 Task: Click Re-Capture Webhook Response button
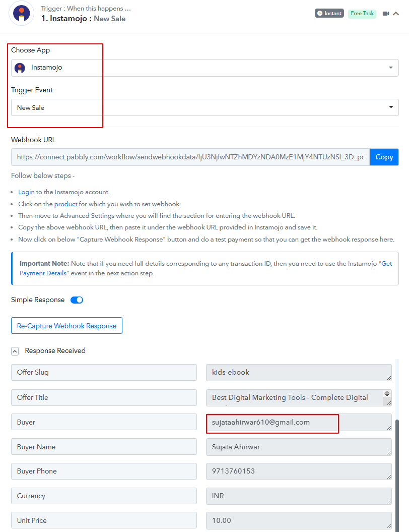tap(67, 326)
